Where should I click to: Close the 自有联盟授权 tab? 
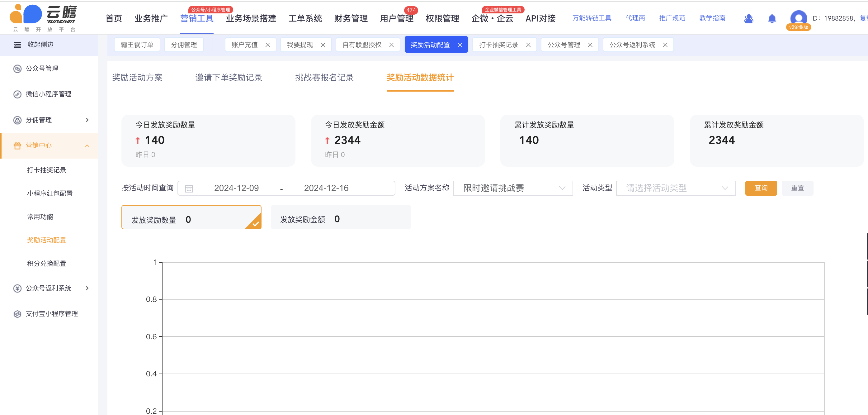tap(391, 45)
